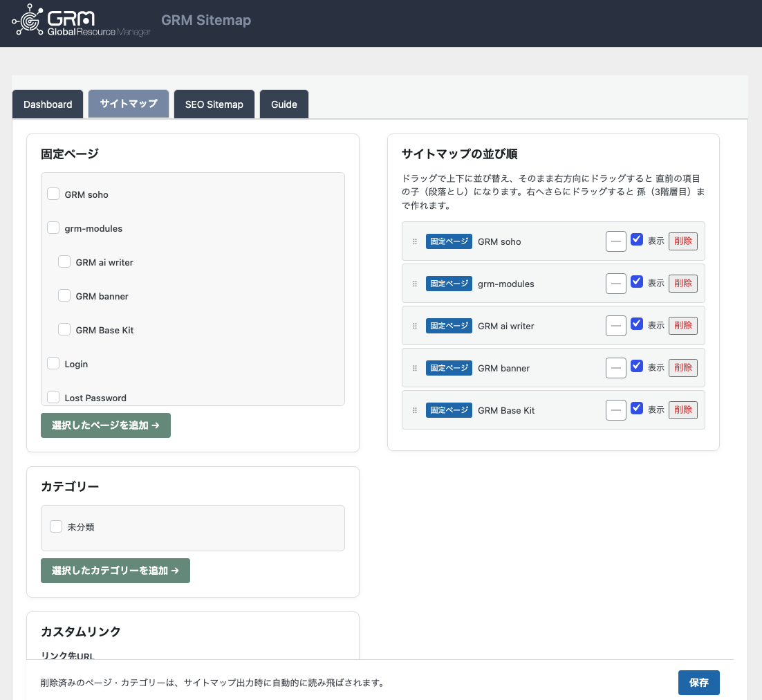Click the outdent minus button on grm-modules row
Viewport: 762px width, 700px height.
(x=615, y=284)
